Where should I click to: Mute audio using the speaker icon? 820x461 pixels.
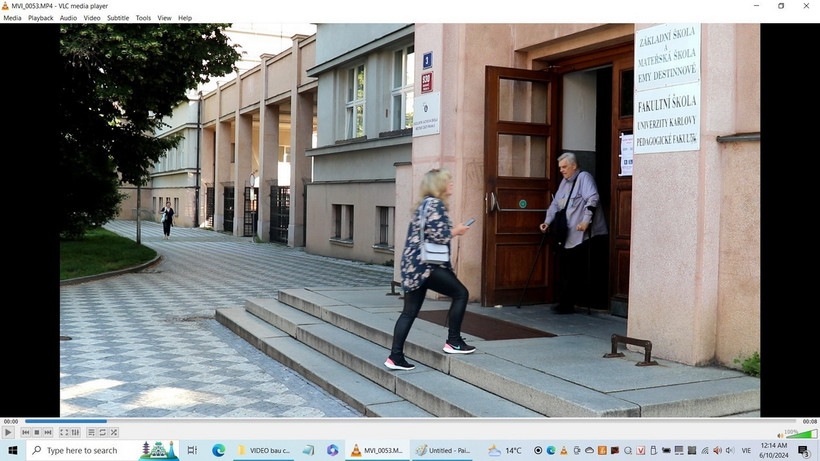point(780,435)
